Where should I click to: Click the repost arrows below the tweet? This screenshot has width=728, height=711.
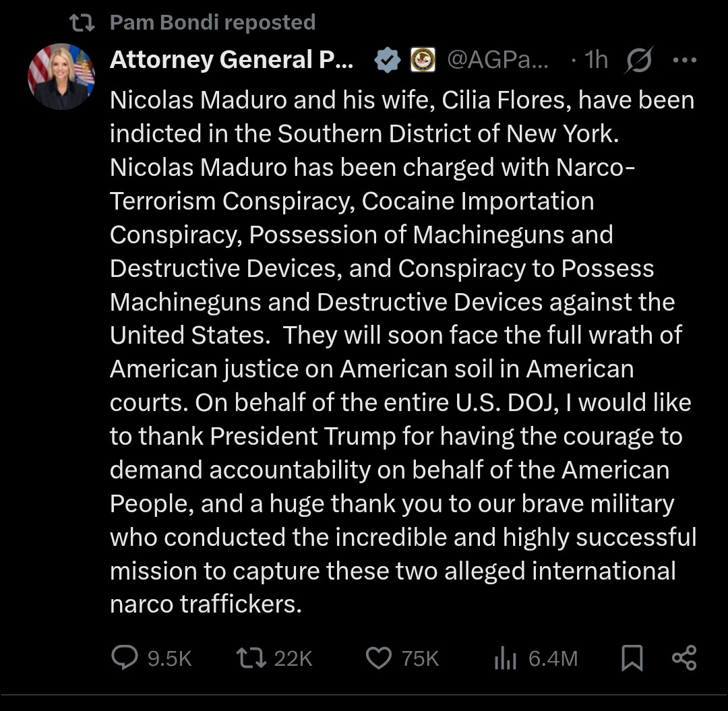tap(252, 658)
